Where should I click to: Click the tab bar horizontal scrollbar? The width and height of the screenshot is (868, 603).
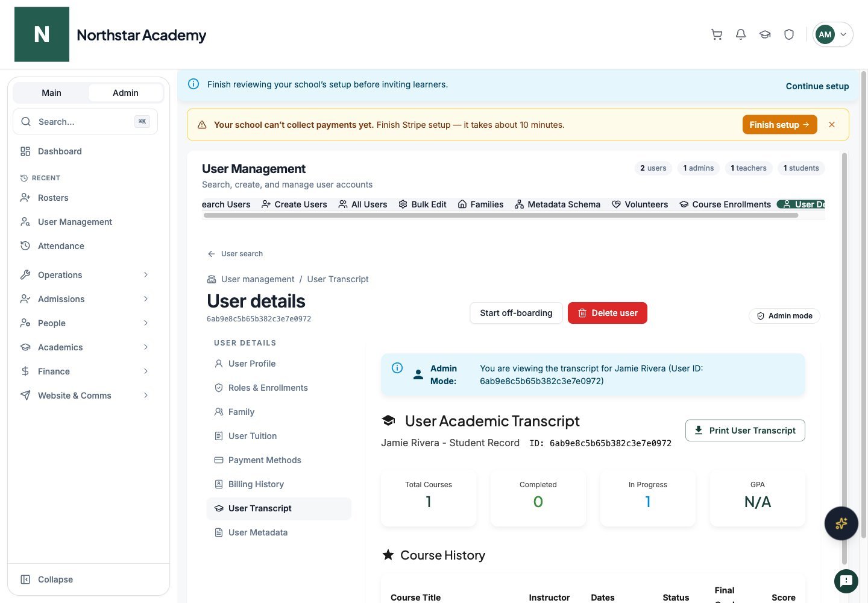click(x=501, y=215)
